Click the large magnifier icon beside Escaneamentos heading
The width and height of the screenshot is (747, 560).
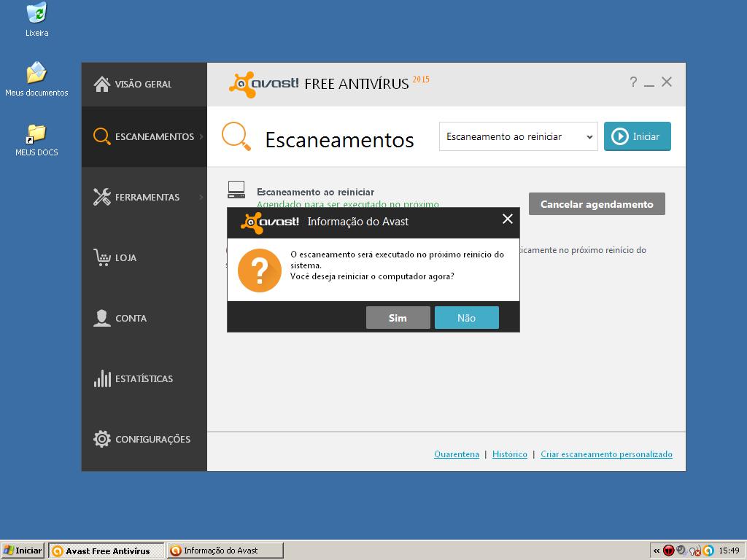[236, 136]
